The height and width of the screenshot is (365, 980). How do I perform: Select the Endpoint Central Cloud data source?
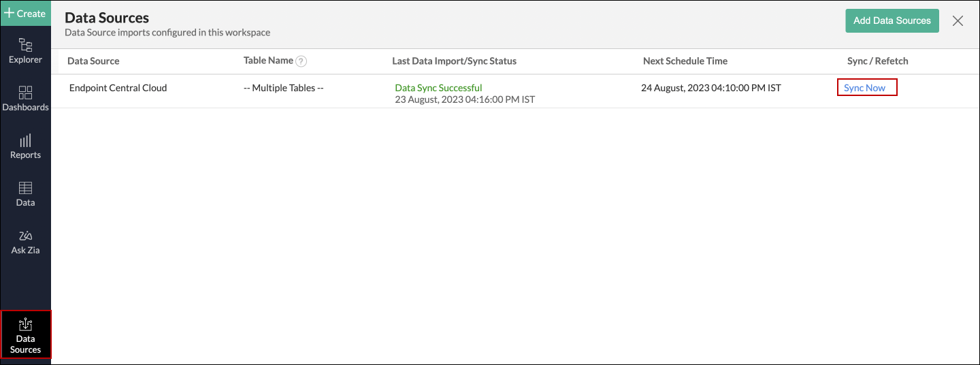[x=118, y=88]
